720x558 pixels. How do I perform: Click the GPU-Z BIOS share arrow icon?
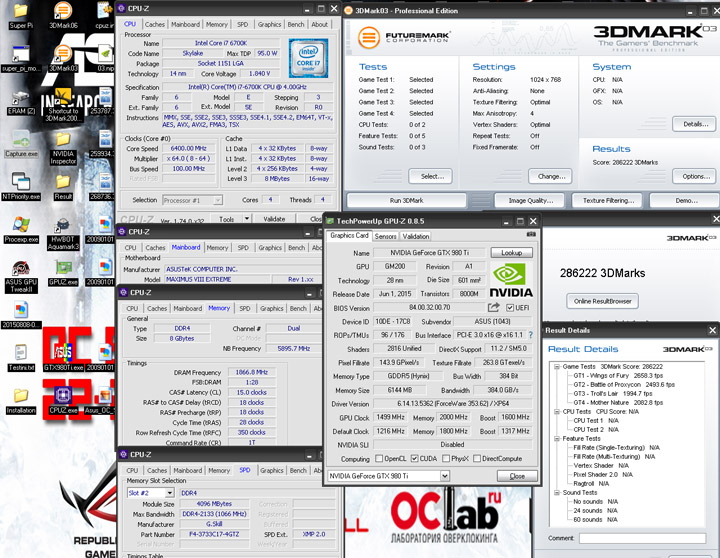[x=494, y=307]
